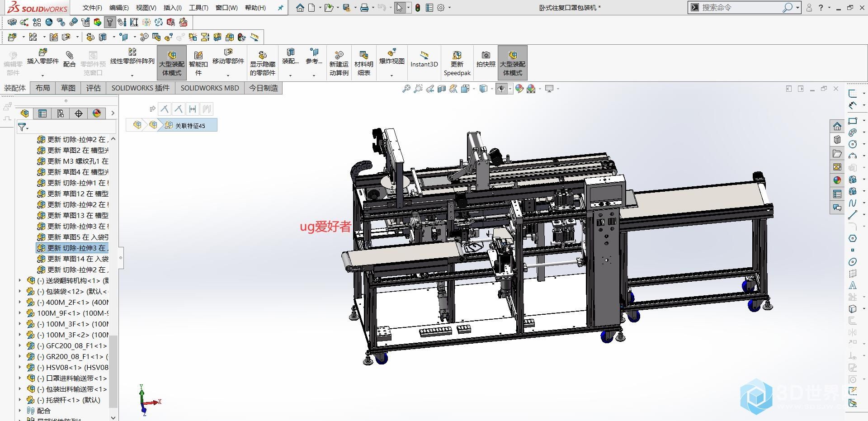
Task: Open DisplayManager color ball tab icon
Action: (97, 114)
